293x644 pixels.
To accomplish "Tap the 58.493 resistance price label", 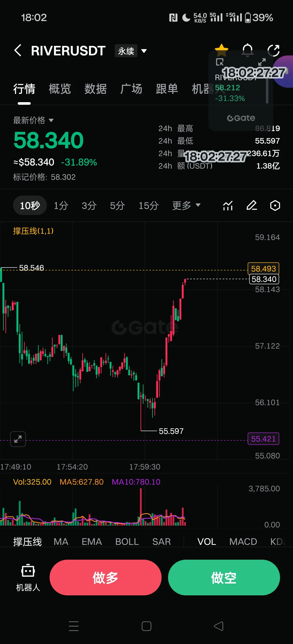I will [263, 269].
